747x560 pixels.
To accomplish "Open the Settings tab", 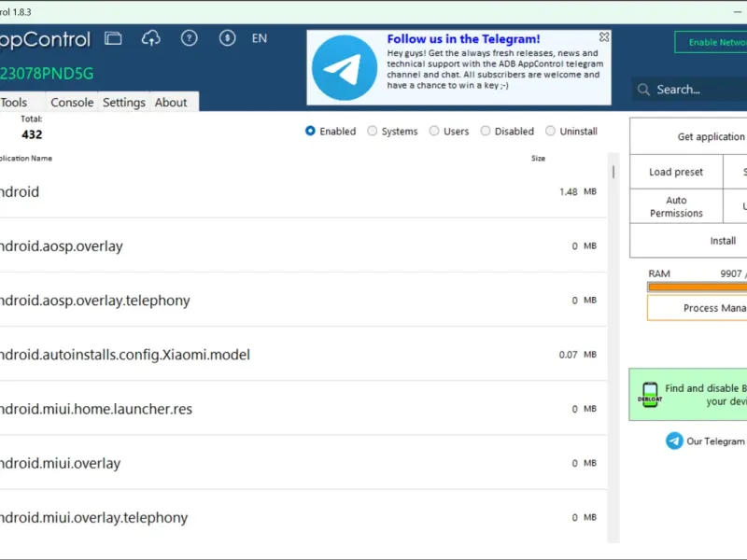I will tap(124, 102).
